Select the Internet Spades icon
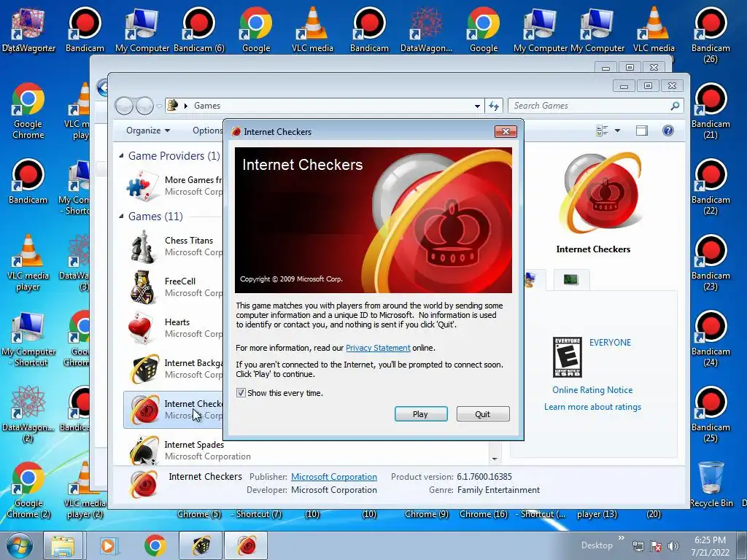Viewport: 747px width, 560px height. tap(144, 450)
